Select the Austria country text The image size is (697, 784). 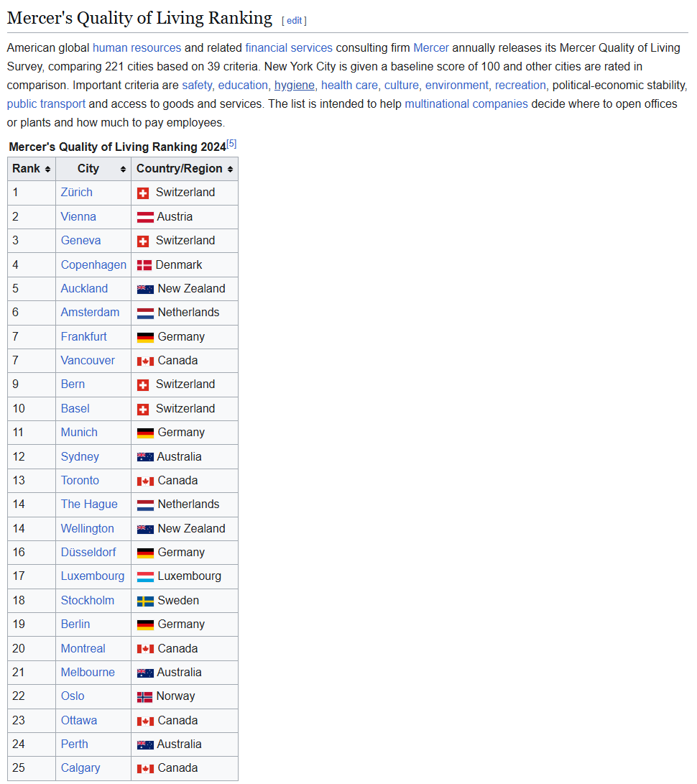tap(175, 217)
